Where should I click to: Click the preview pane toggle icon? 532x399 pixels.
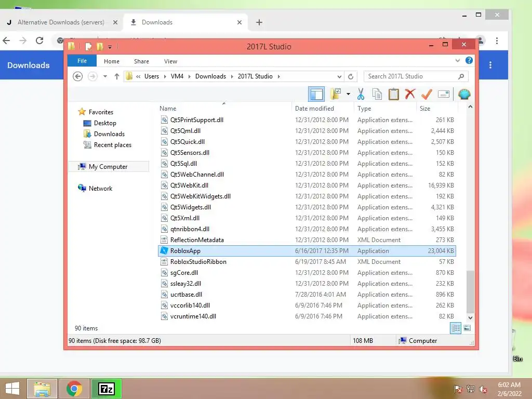(316, 94)
